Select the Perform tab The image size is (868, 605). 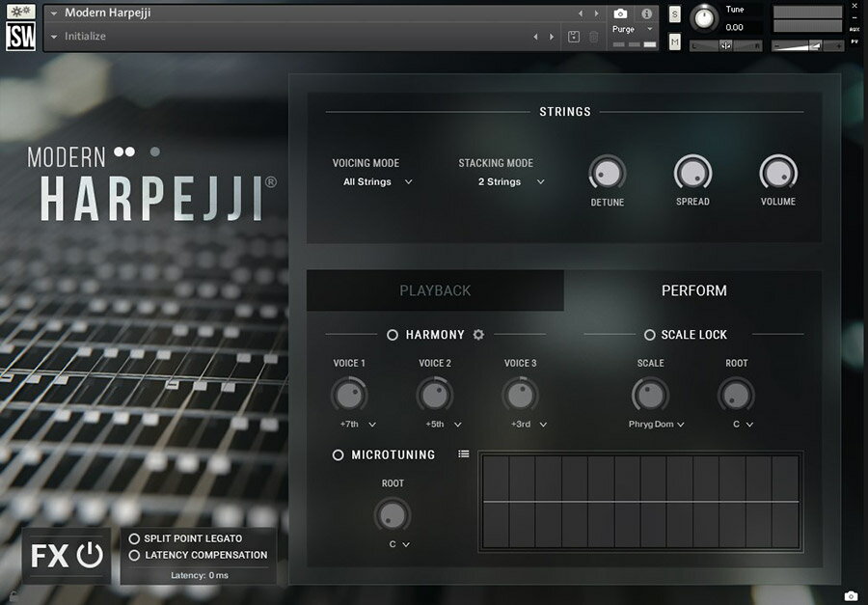pyautogui.click(x=693, y=290)
